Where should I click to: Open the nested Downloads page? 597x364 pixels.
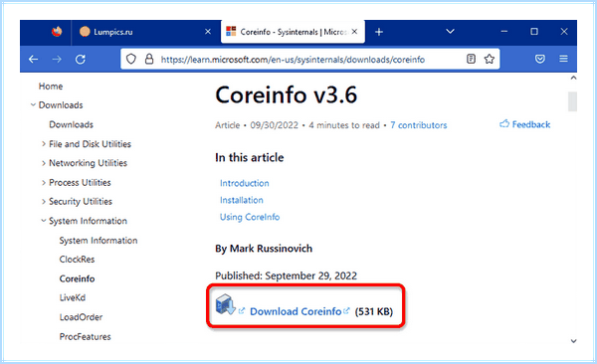(x=72, y=124)
